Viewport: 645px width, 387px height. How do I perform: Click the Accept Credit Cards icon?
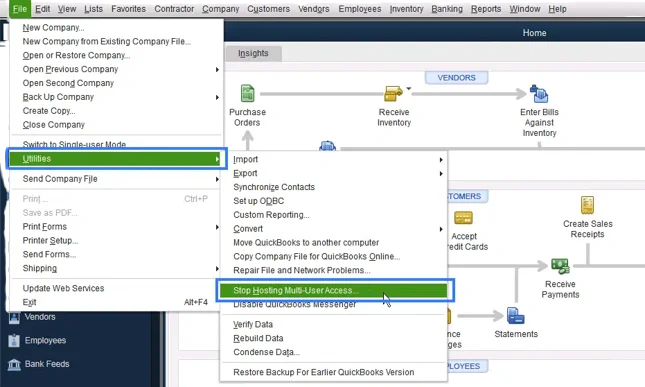tap(463, 218)
